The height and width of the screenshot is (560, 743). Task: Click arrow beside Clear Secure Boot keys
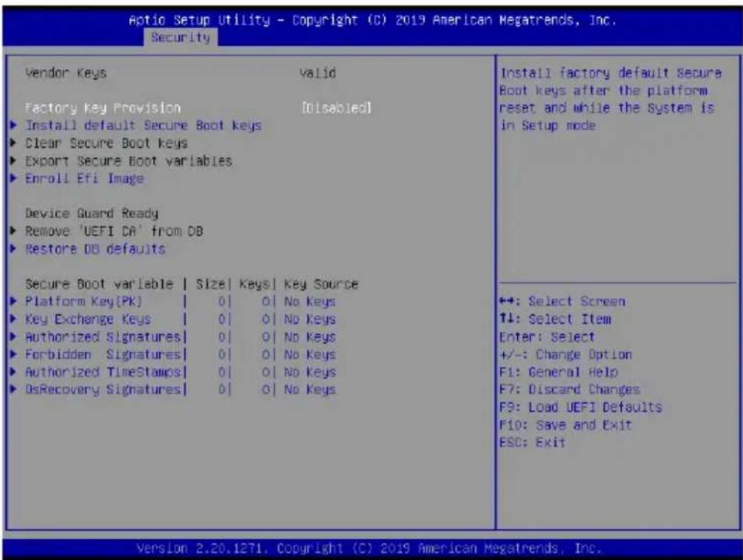click(13, 143)
